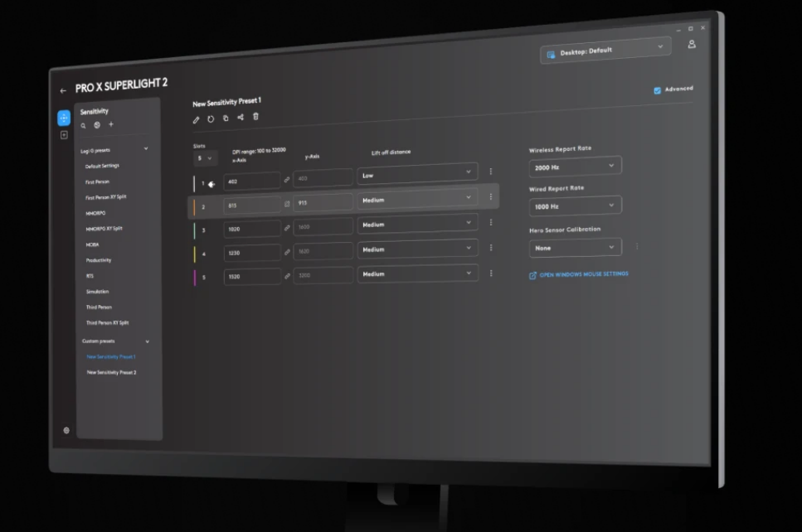The width and height of the screenshot is (802, 532).
Task: Open the three-dot menu for slot 2
Action: (x=491, y=196)
